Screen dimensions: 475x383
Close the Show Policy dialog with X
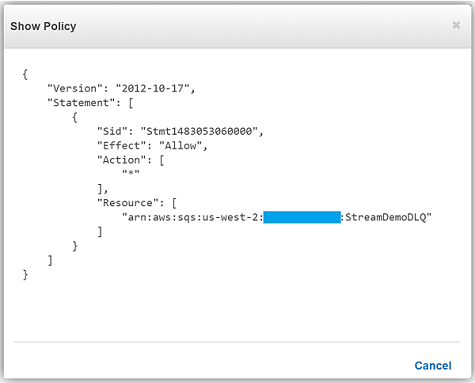(456, 25)
